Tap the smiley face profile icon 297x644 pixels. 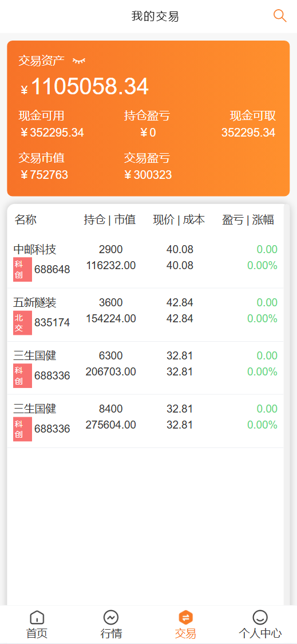click(260, 617)
